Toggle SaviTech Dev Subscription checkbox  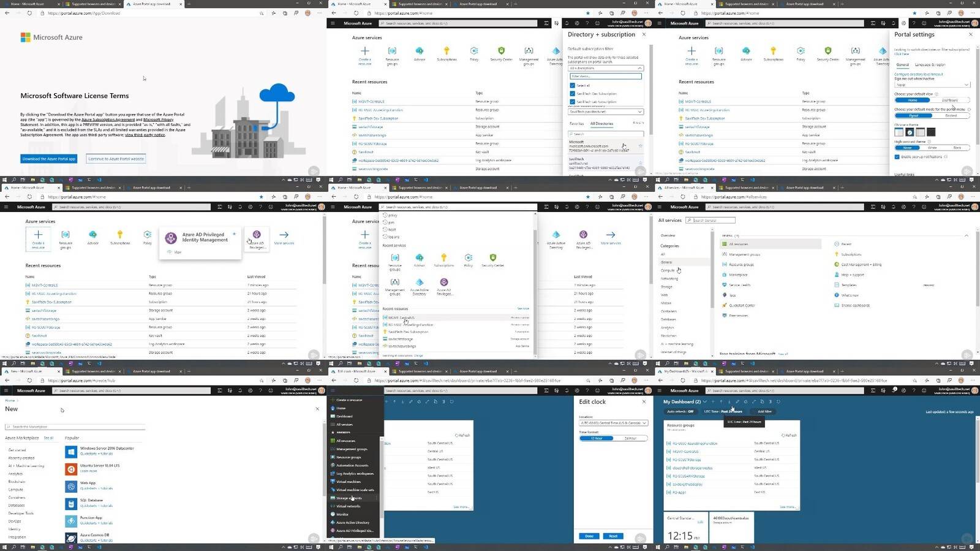point(573,94)
